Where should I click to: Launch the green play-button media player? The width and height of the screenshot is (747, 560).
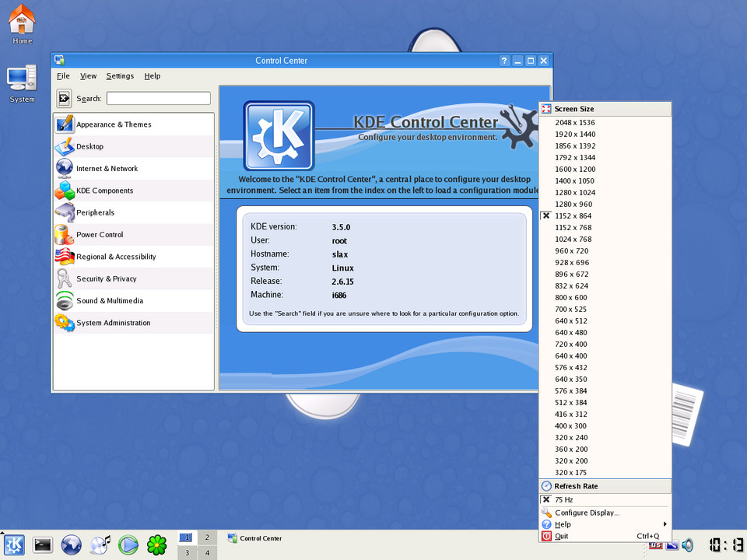click(x=128, y=544)
